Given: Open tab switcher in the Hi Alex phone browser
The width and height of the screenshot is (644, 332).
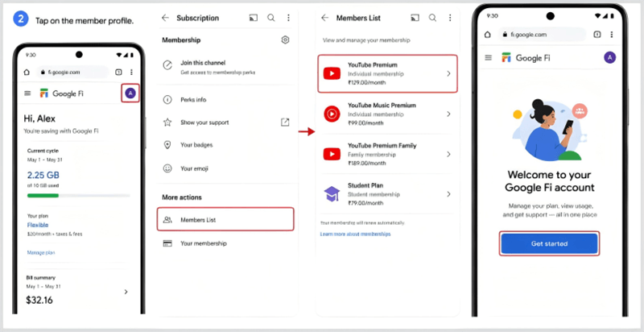Looking at the screenshot, I should tap(118, 73).
